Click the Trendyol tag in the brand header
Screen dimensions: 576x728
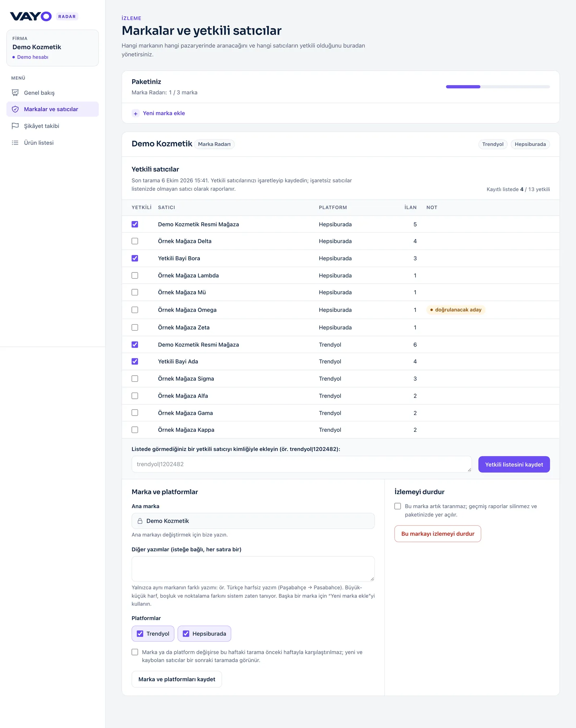(493, 144)
